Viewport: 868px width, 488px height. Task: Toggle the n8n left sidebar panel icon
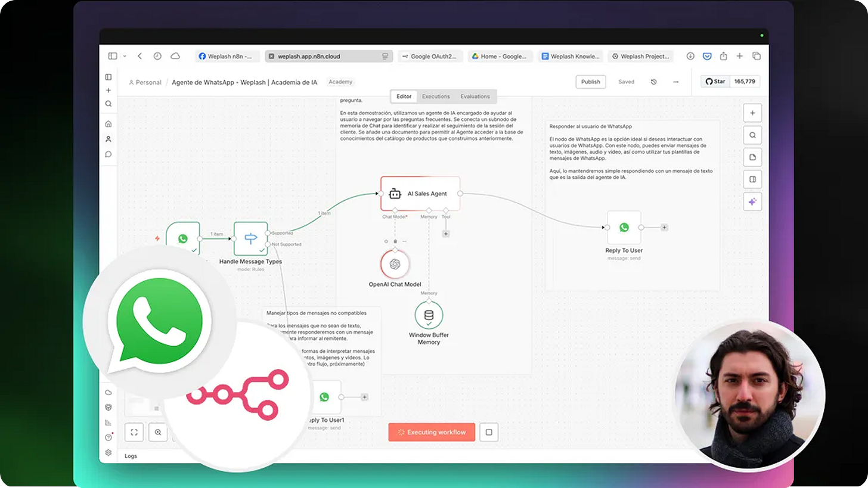click(108, 77)
